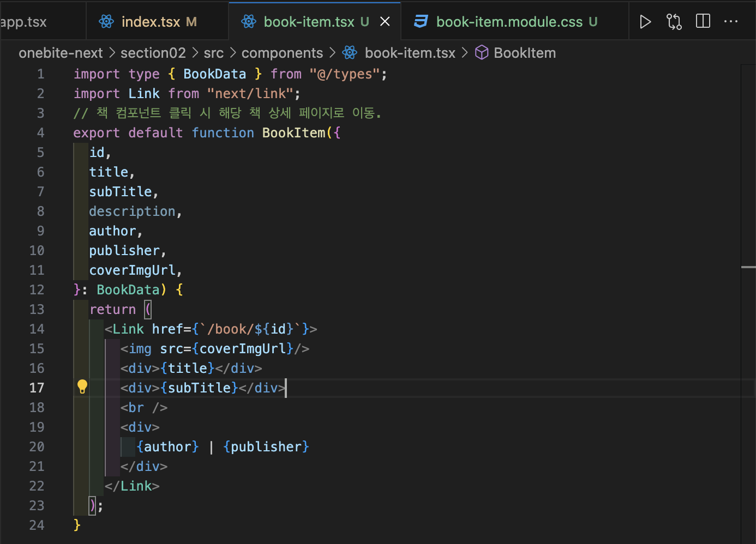Click line number 24 in the gutter

[37, 525]
